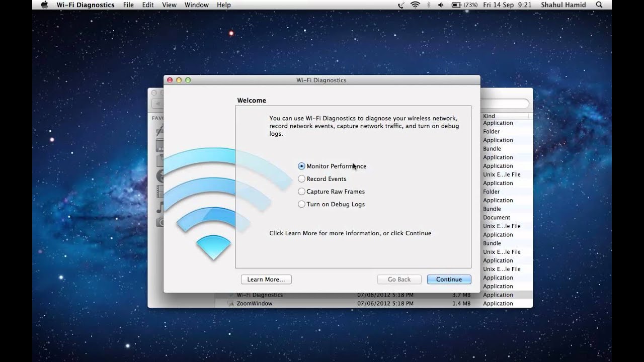
Task: Click Finder's back navigation button
Action: click(x=157, y=104)
